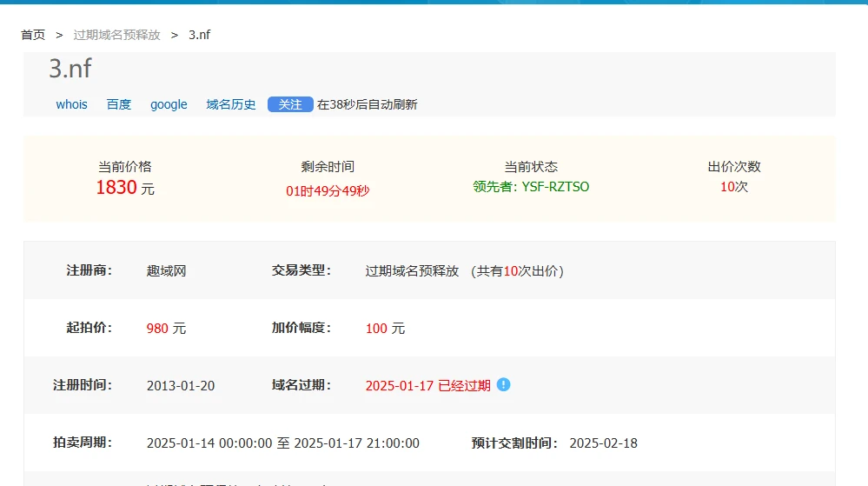Open the google search link

pos(169,104)
